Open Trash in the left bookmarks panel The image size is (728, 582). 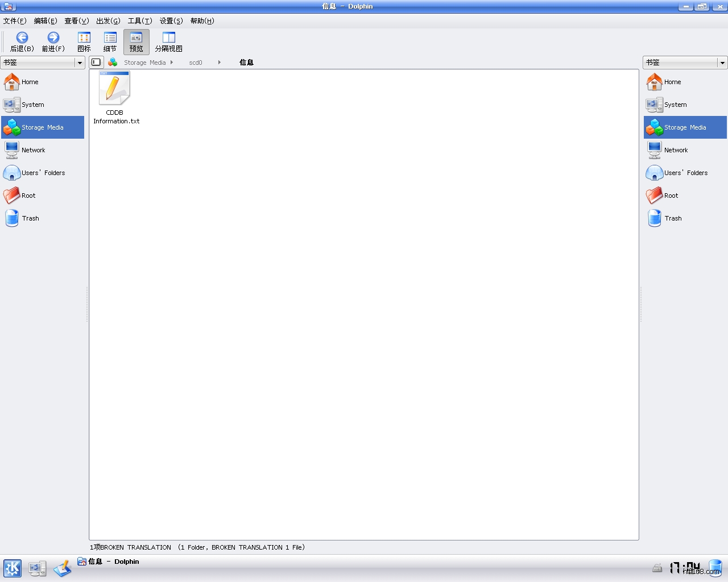[30, 218]
